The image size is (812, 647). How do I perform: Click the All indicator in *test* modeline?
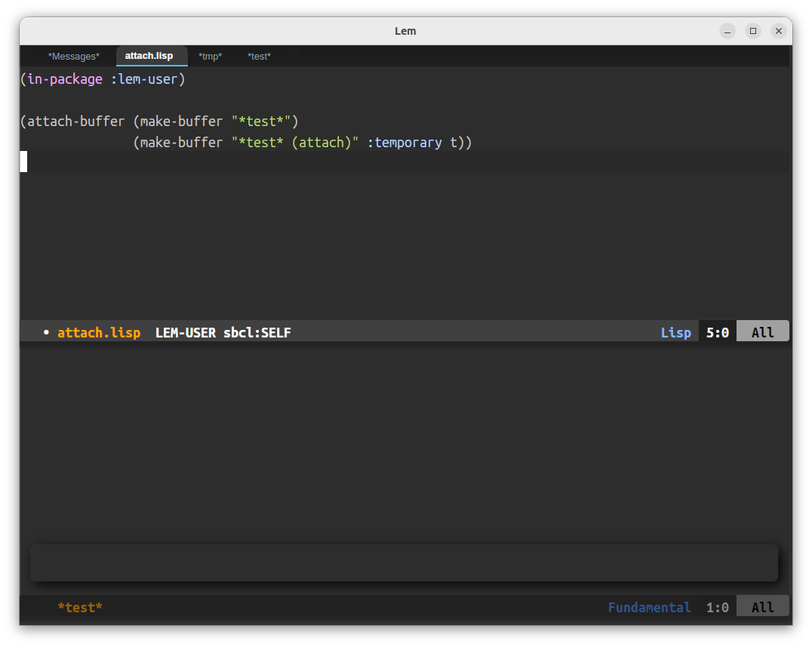click(763, 606)
